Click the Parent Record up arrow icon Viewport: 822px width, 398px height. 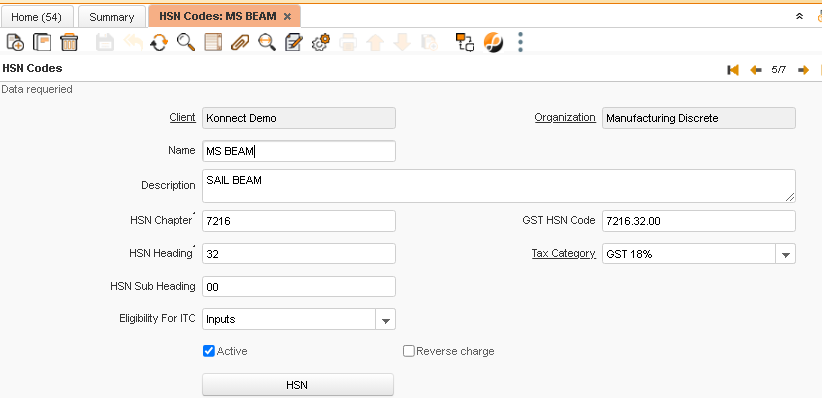point(375,42)
